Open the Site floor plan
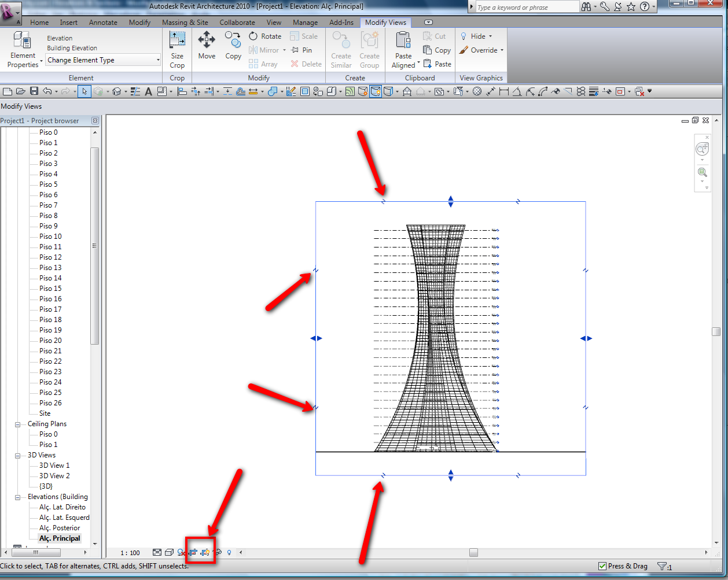The height and width of the screenshot is (580, 728). pos(45,413)
